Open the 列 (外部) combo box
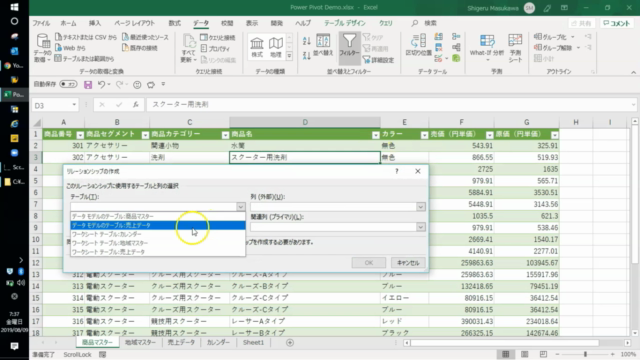Image resolution: width=640 pixels, height=360 pixels. point(338,207)
